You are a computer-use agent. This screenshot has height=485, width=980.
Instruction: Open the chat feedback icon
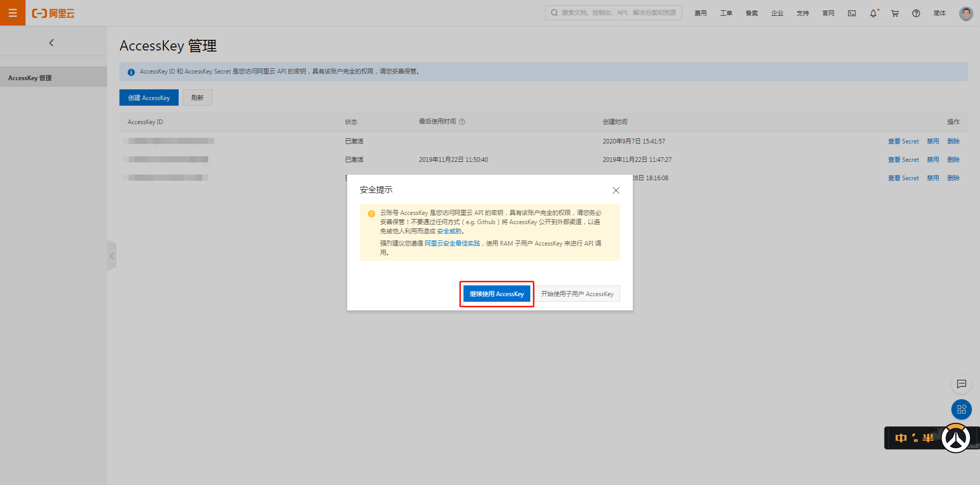tap(962, 384)
